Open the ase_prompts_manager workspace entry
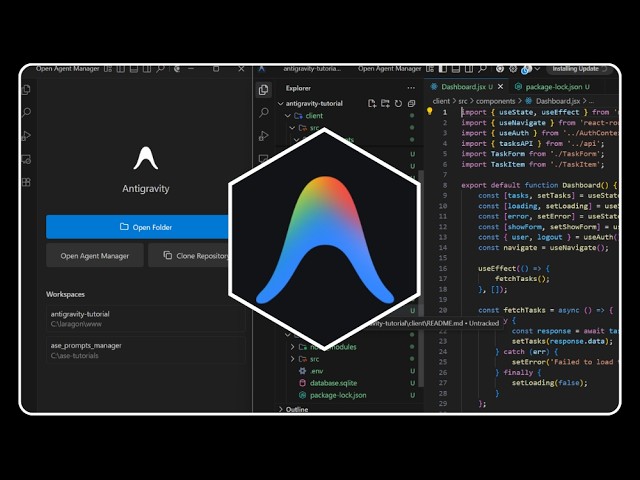Screen dimensions: 640x480 [x=145, y=350]
